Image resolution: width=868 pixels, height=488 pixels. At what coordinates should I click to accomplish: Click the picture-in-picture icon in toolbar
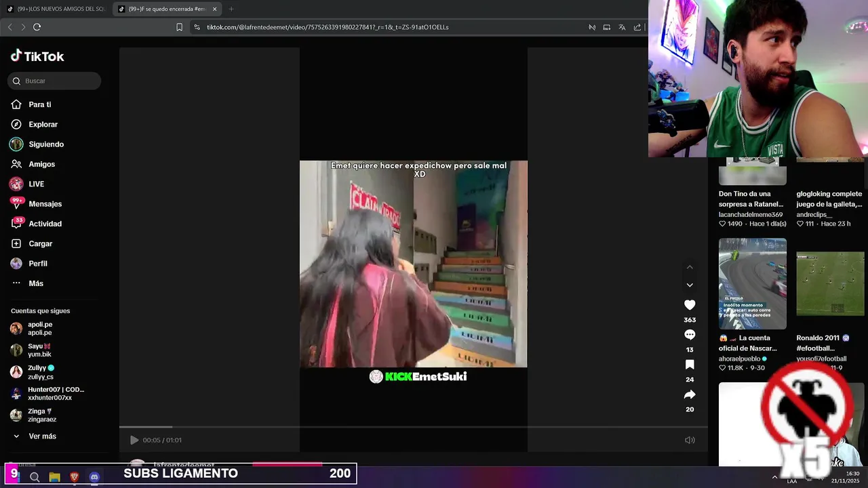pyautogui.click(x=606, y=27)
